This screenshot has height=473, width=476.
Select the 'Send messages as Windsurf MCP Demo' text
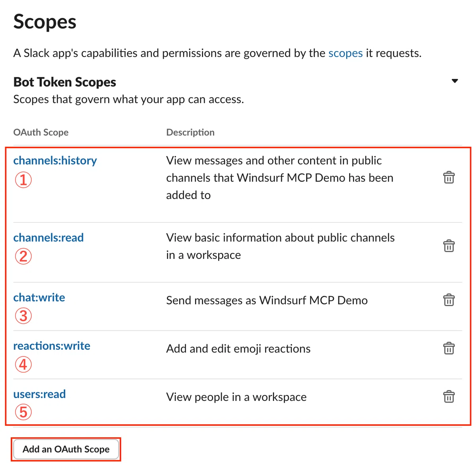click(267, 301)
